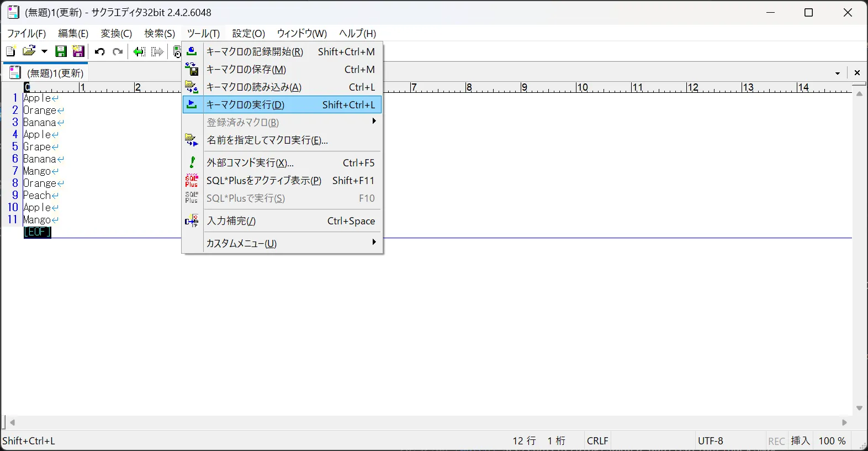Click the purple Save As floppy icon
Screen dimensions: 868x451
[x=78, y=51]
